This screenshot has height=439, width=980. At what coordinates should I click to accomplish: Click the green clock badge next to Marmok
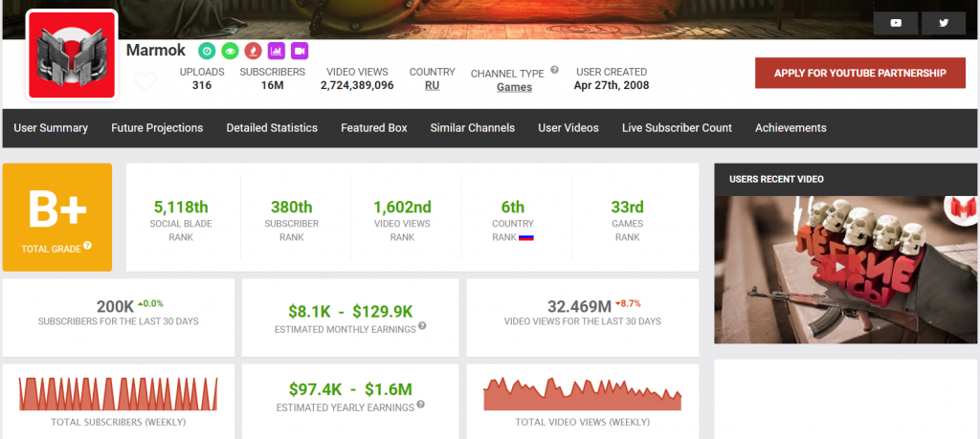[207, 50]
